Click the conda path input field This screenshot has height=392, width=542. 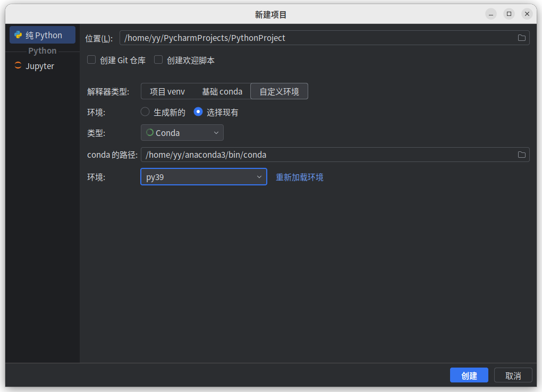click(x=335, y=155)
